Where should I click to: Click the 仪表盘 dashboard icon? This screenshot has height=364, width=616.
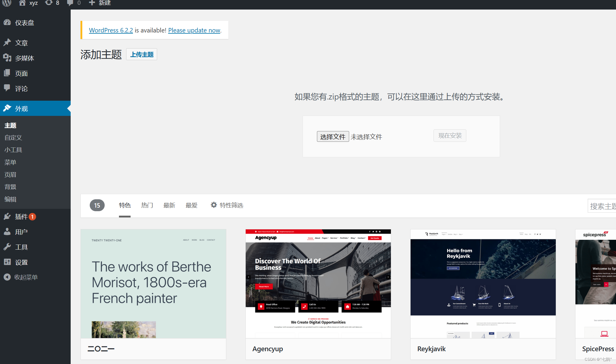pyautogui.click(x=7, y=23)
